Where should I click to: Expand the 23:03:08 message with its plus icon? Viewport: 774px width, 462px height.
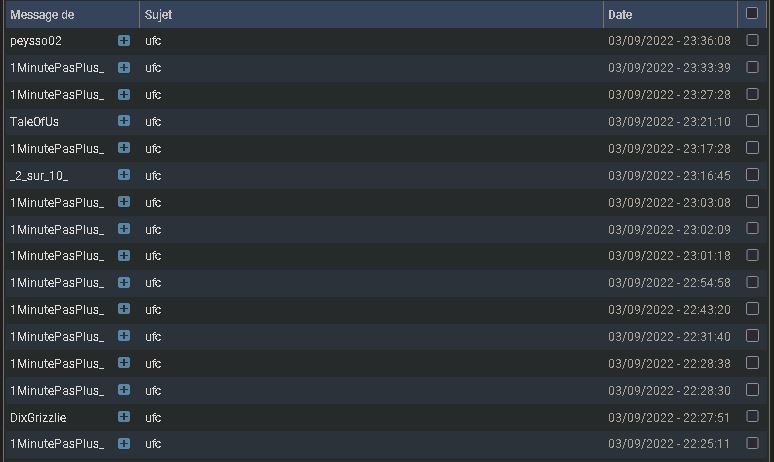tap(124, 202)
